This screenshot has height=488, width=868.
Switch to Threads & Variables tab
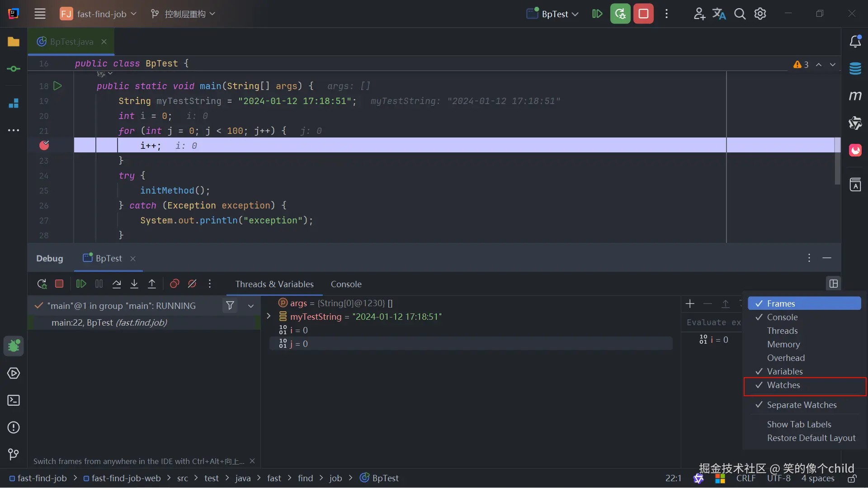[274, 284]
